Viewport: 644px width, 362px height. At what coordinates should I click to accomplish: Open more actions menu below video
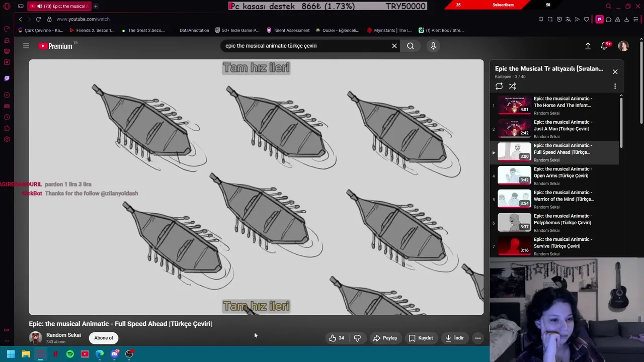pos(478,338)
